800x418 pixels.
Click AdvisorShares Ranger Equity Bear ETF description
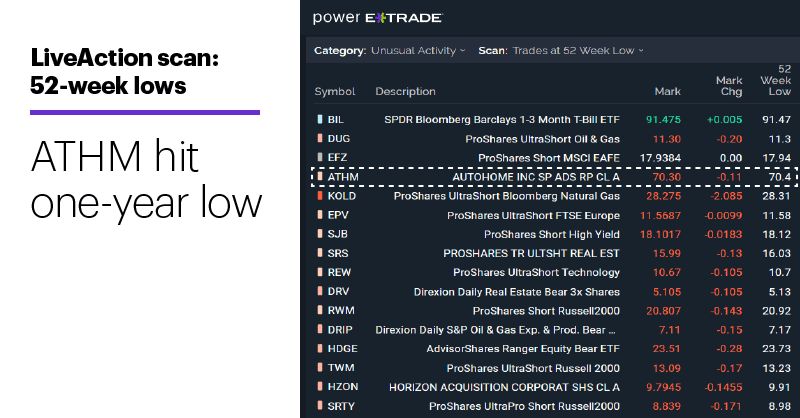point(523,349)
